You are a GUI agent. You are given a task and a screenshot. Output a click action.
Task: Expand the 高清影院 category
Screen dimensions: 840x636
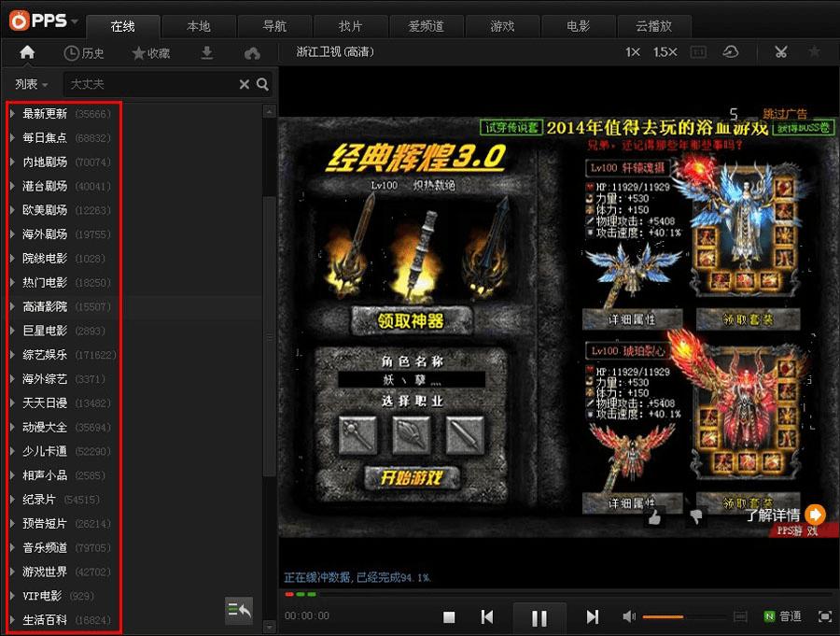[12, 306]
